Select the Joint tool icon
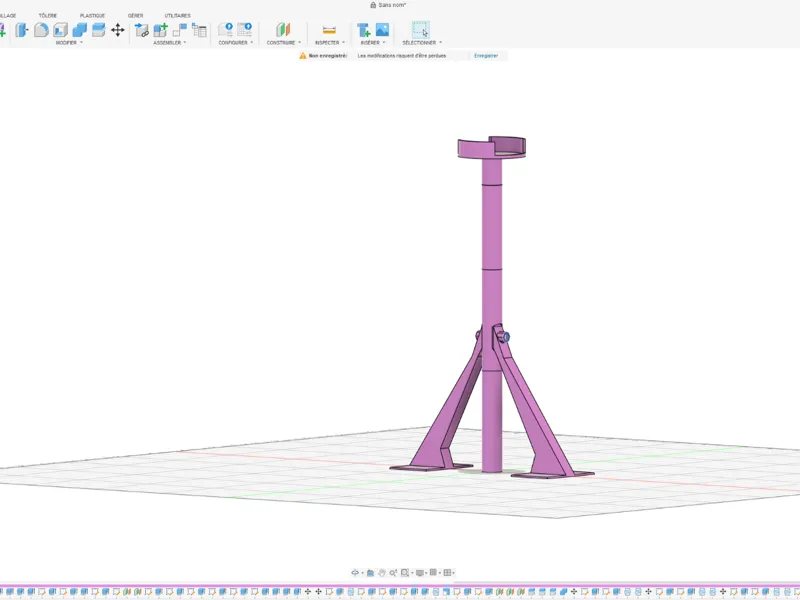 (180, 30)
